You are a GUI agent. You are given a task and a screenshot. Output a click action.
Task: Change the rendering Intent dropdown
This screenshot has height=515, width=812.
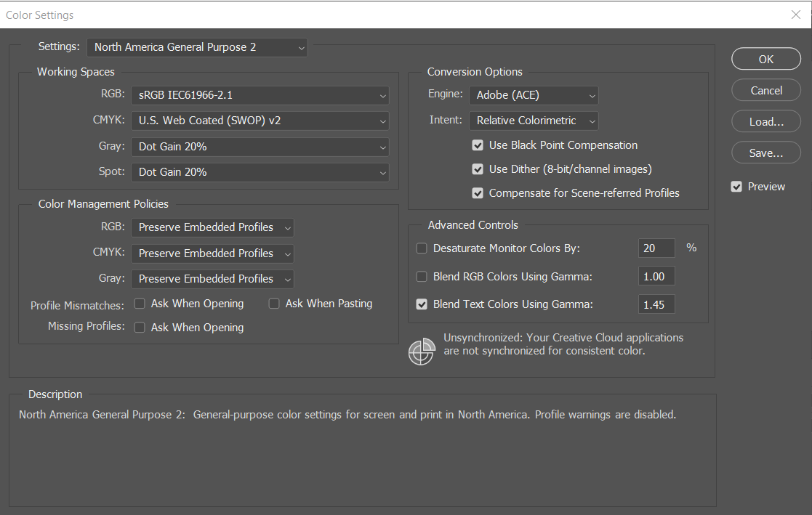(x=534, y=120)
